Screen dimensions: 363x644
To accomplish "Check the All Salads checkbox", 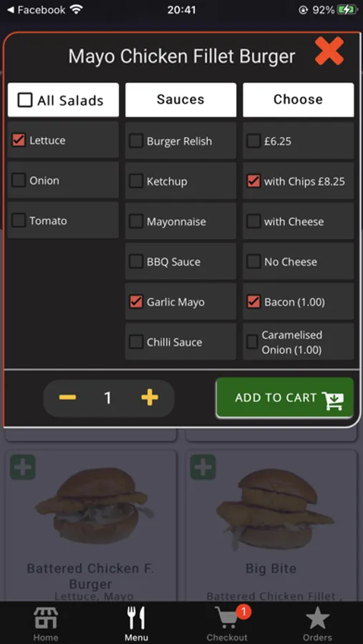I will 25,99.
